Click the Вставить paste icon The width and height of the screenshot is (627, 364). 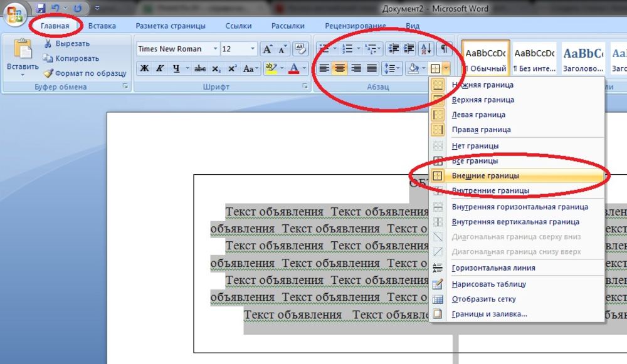point(23,49)
